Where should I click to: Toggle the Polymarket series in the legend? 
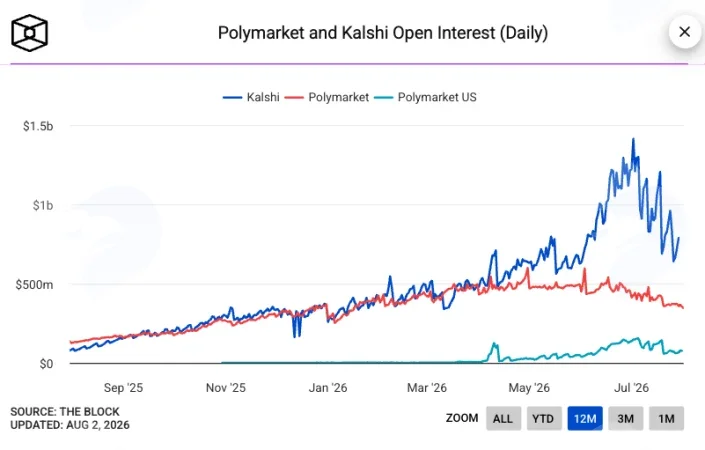(326, 97)
